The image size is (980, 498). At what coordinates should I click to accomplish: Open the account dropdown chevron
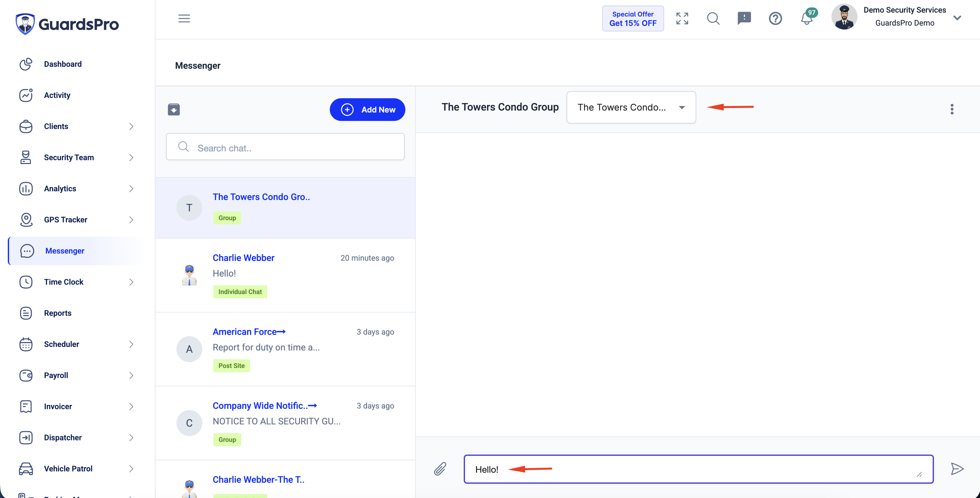pos(957,18)
